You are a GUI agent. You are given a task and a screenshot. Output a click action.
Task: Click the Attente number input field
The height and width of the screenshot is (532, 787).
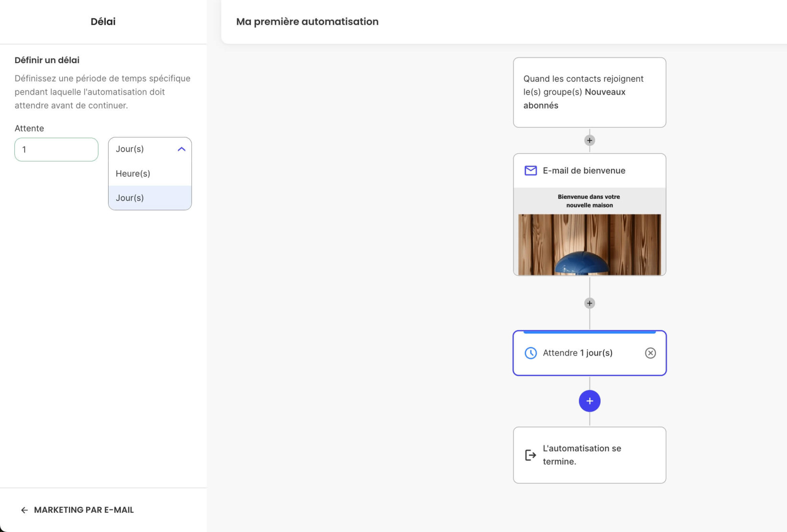click(x=56, y=150)
